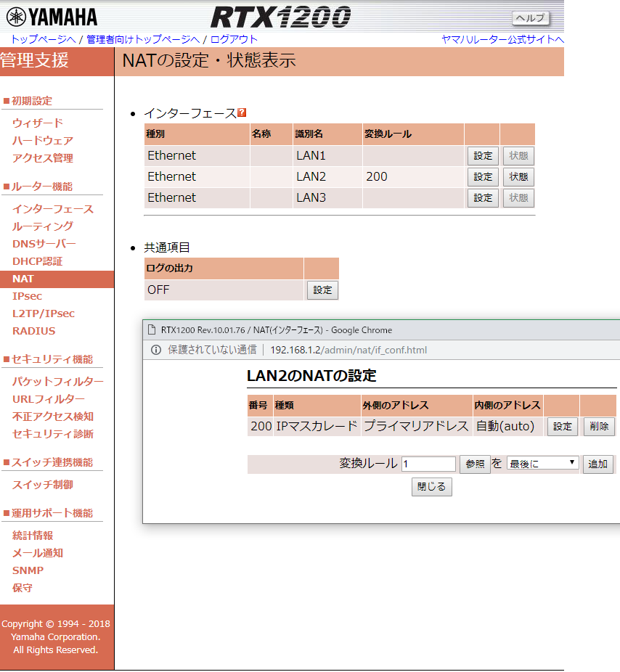Click 設定 button for ログの出力 OFF row

[322, 290]
